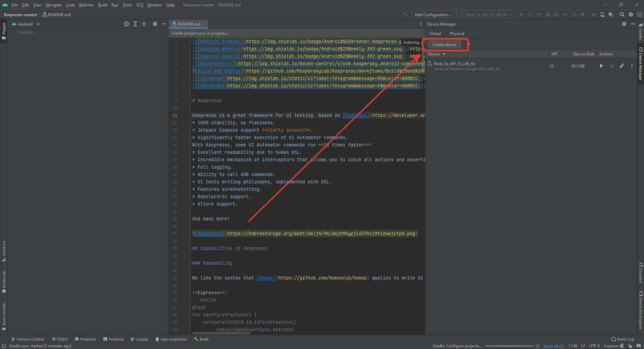Open the File menu
Image resolution: width=644 pixels, height=349 pixels.
click(15, 5)
